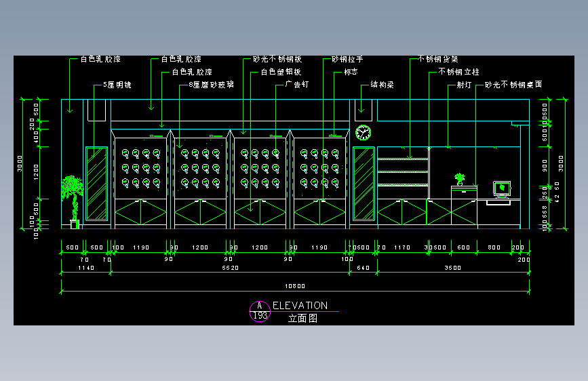Screen dimensions: 588x381
Task: Select the 标志 annotation text
Action: 351,72
